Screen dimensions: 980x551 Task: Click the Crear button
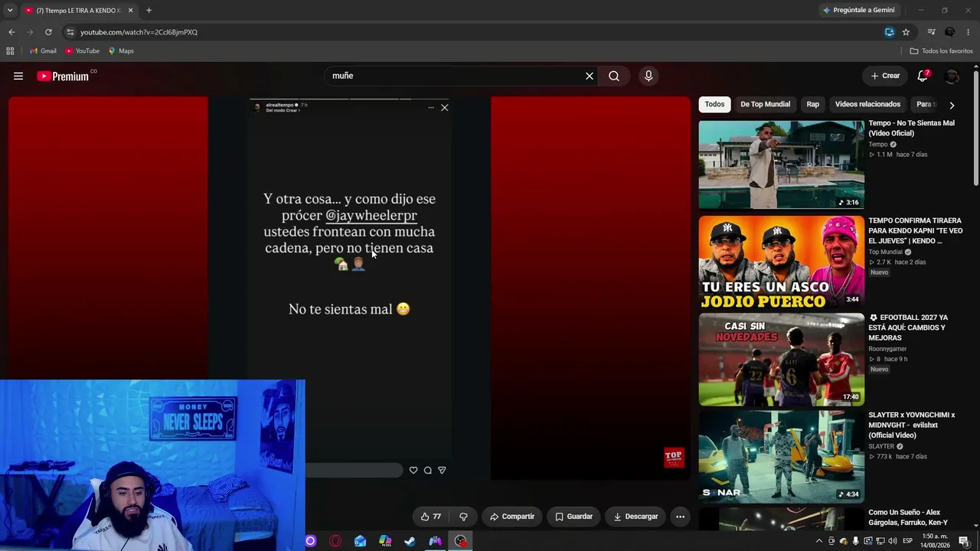point(885,76)
